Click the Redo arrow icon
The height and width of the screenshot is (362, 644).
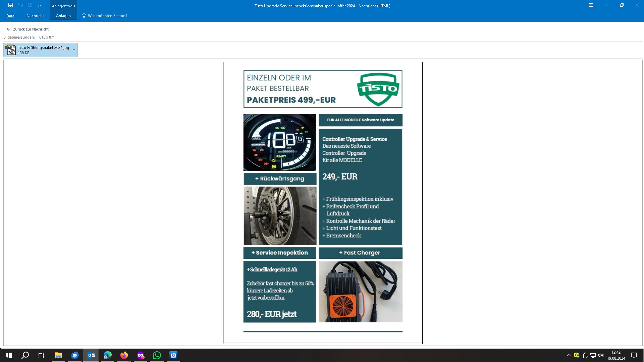click(30, 5)
